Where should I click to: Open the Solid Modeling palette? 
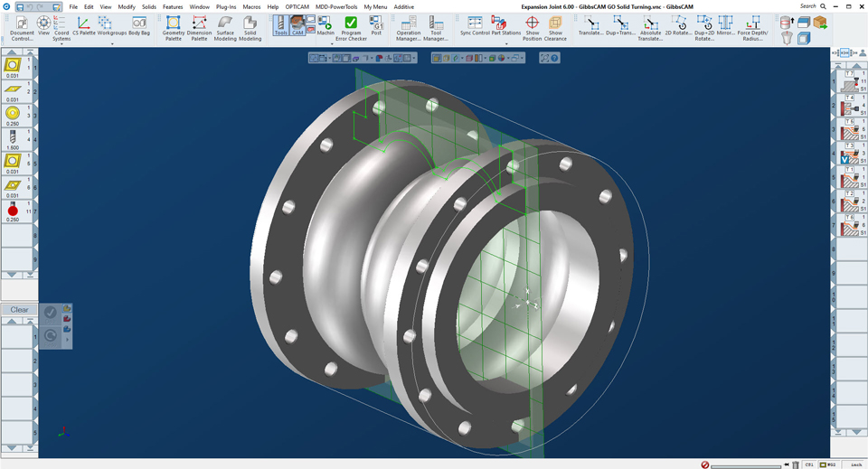click(x=250, y=27)
